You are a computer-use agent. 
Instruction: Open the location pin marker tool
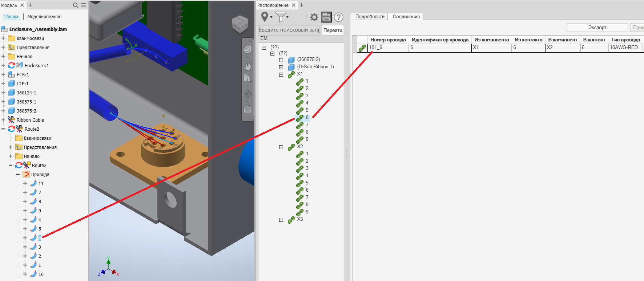pos(265,17)
